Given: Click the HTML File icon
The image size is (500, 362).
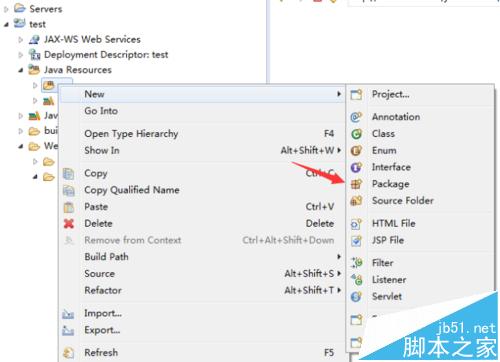Looking at the screenshot, I should (356, 224).
